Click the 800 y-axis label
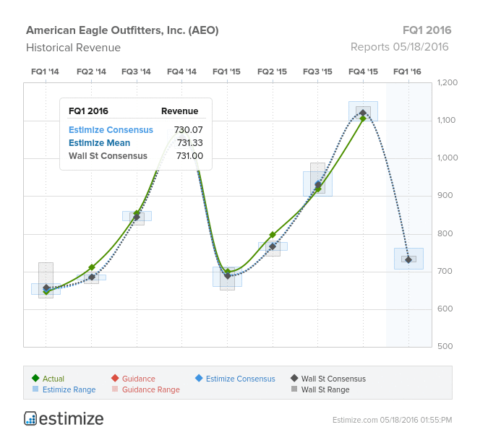The image size is (488, 448). (x=445, y=233)
